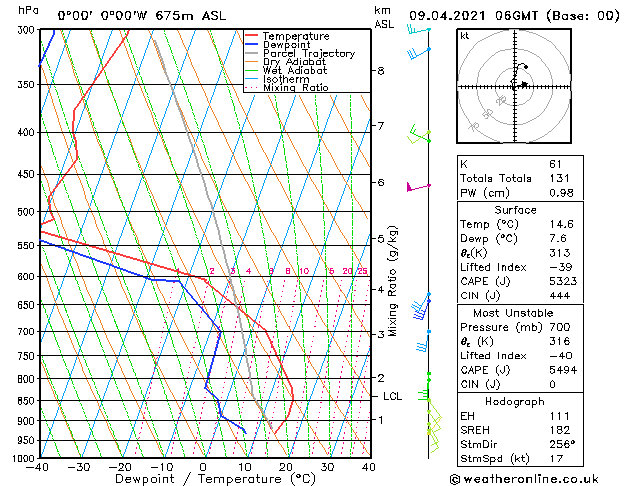Click the Wet Adiabat legend entry
Image resolution: width=629 pixels, height=486 pixels.
(x=295, y=71)
